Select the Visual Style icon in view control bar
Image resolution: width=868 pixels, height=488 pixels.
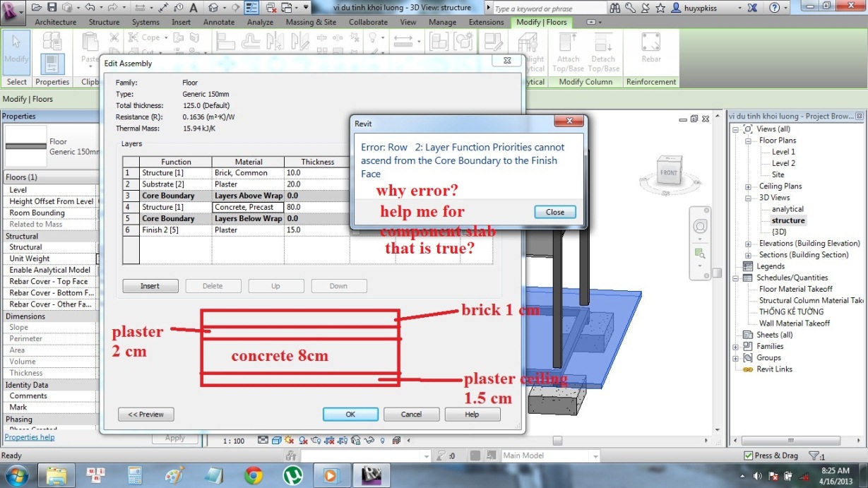click(x=276, y=439)
